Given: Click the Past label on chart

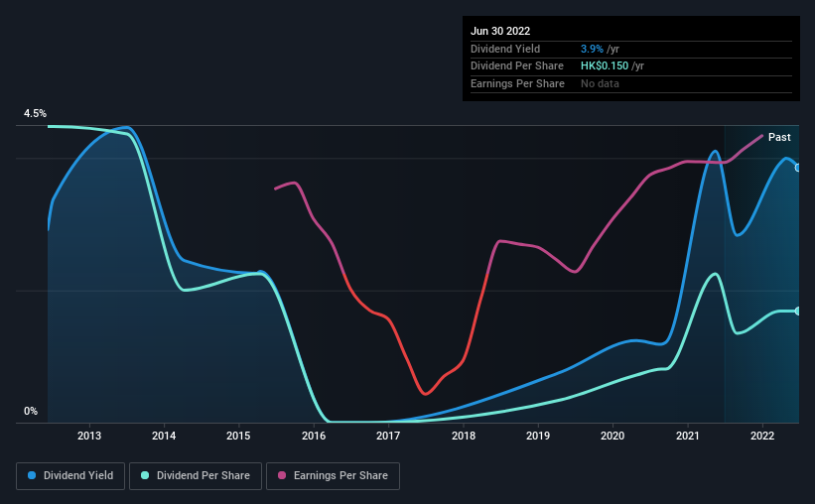Looking at the screenshot, I should (x=779, y=137).
